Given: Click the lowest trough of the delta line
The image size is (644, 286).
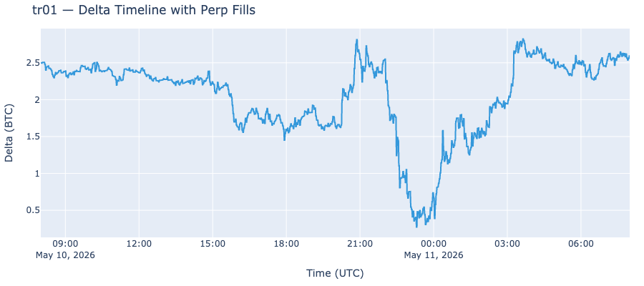Looking at the screenshot, I should point(416,227).
